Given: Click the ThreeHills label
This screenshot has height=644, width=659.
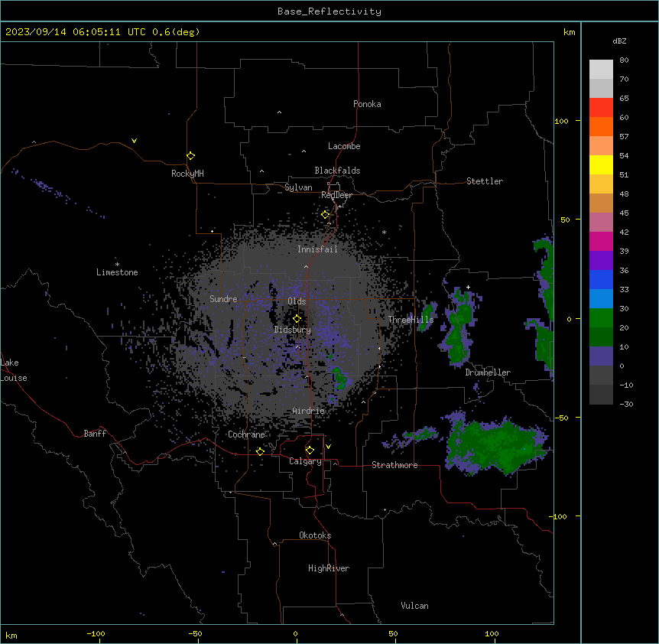Looking at the screenshot, I should 411,320.
